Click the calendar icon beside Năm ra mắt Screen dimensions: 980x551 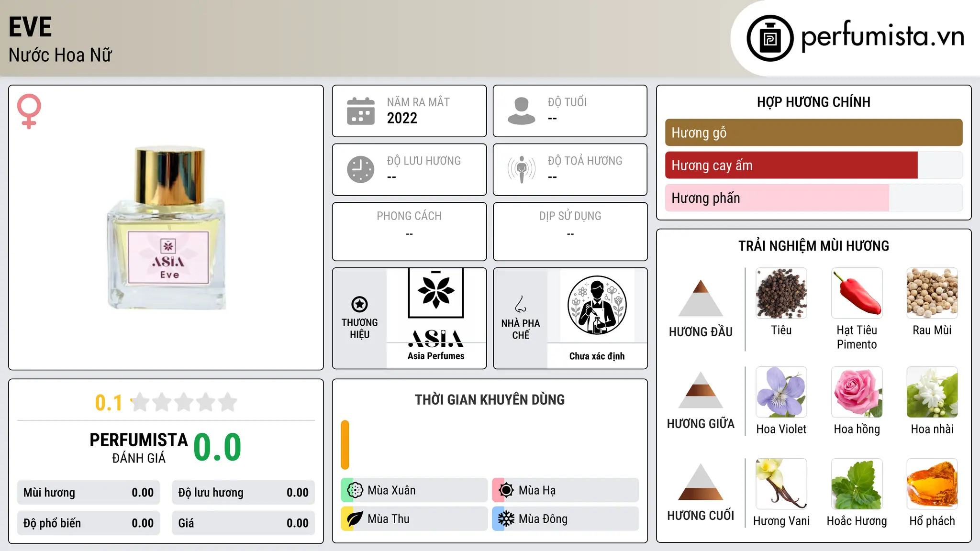click(361, 111)
